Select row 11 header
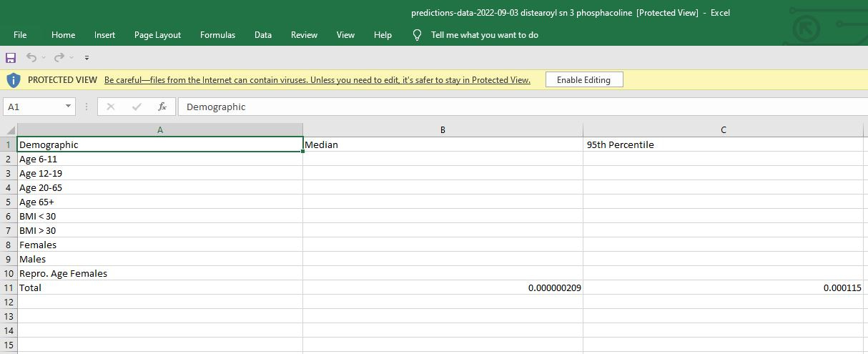868x354 pixels. coord(9,287)
